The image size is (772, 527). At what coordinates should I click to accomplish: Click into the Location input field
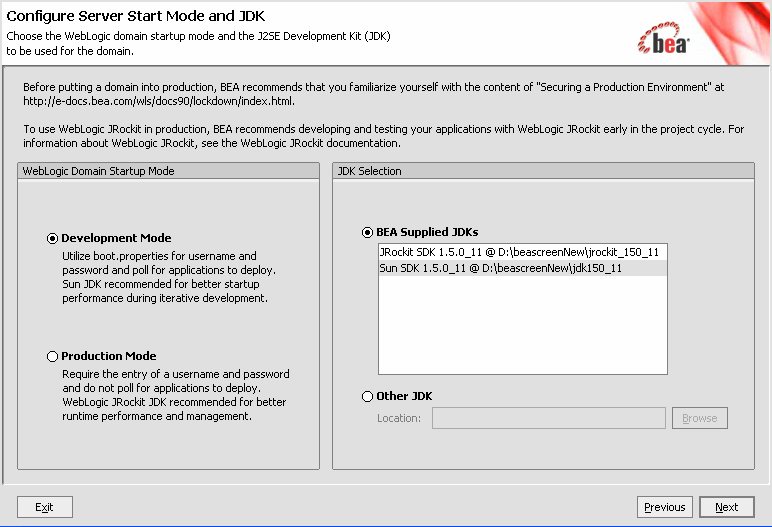(549, 418)
